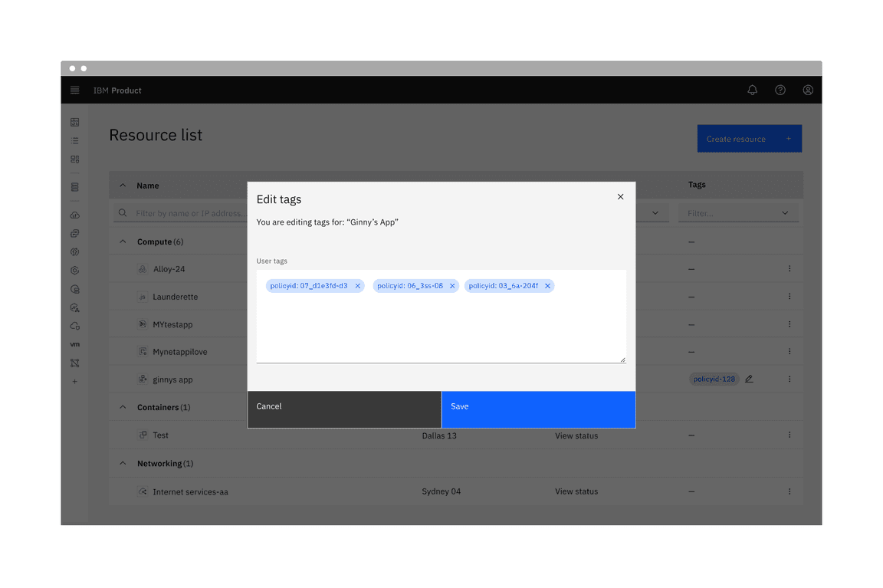Click the database stack icon in the sidebar
The image size is (883, 588).
click(x=74, y=186)
